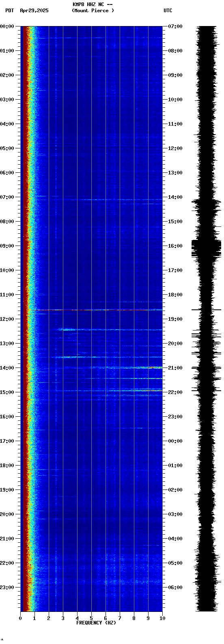The width and height of the screenshot is (224, 644).
Task: Click 00:00 on the UTC axis
Action: (x=175, y=441)
